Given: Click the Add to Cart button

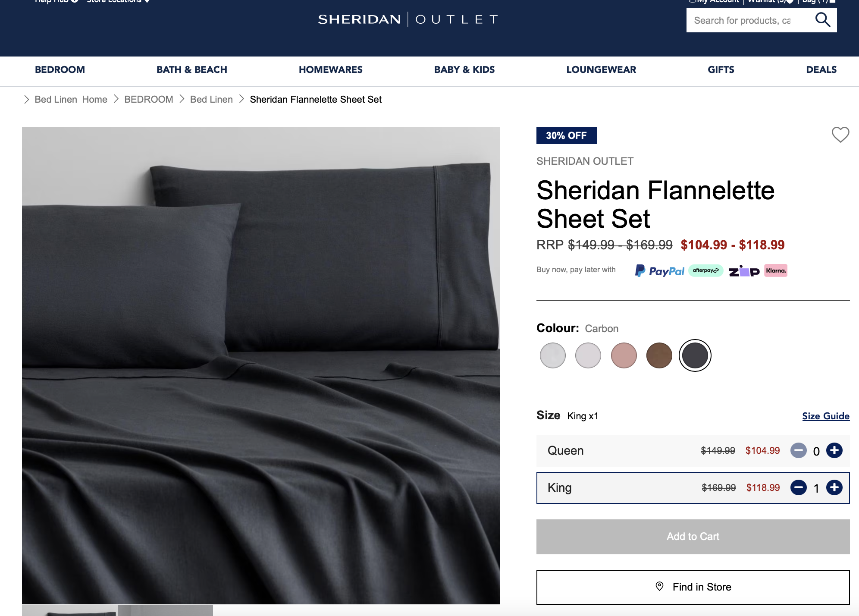Looking at the screenshot, I should click(x=693, y=537).
